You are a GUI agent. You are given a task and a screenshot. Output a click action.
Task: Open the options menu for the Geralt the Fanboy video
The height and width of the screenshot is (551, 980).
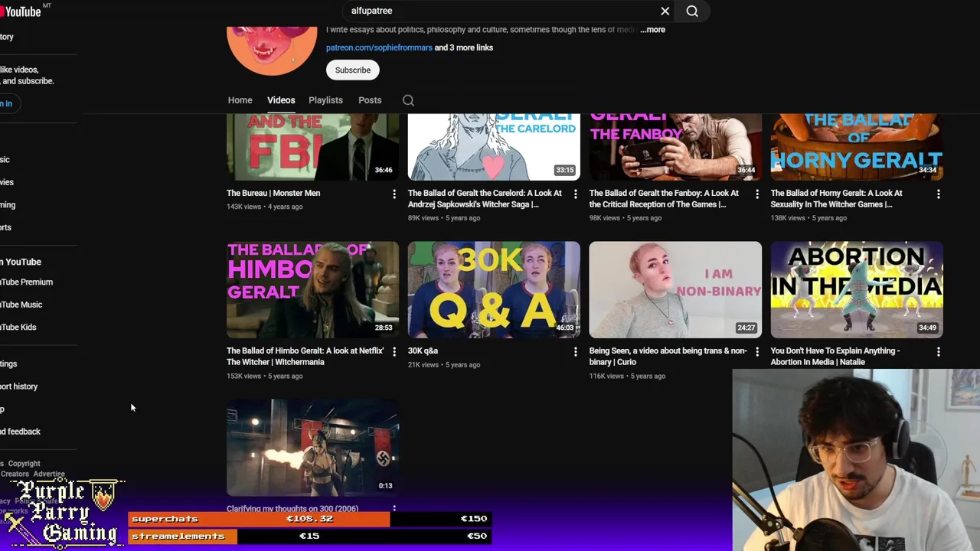point(757,194)
